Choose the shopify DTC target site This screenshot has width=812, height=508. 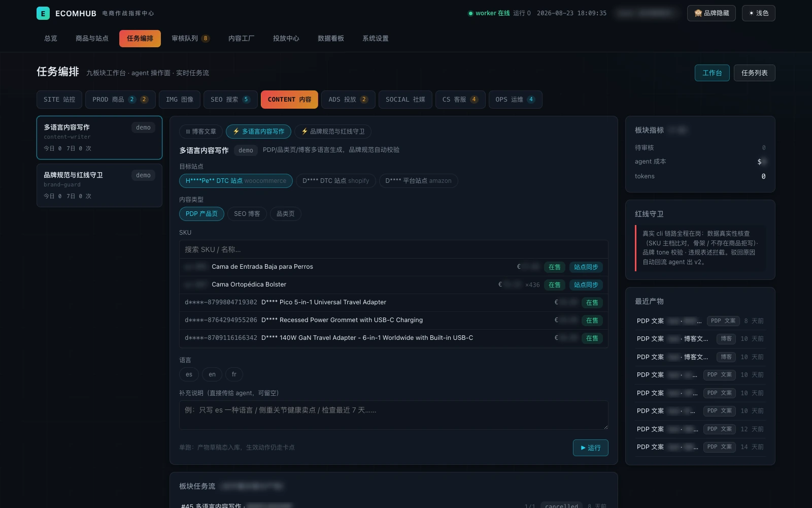tap(336, 181)
